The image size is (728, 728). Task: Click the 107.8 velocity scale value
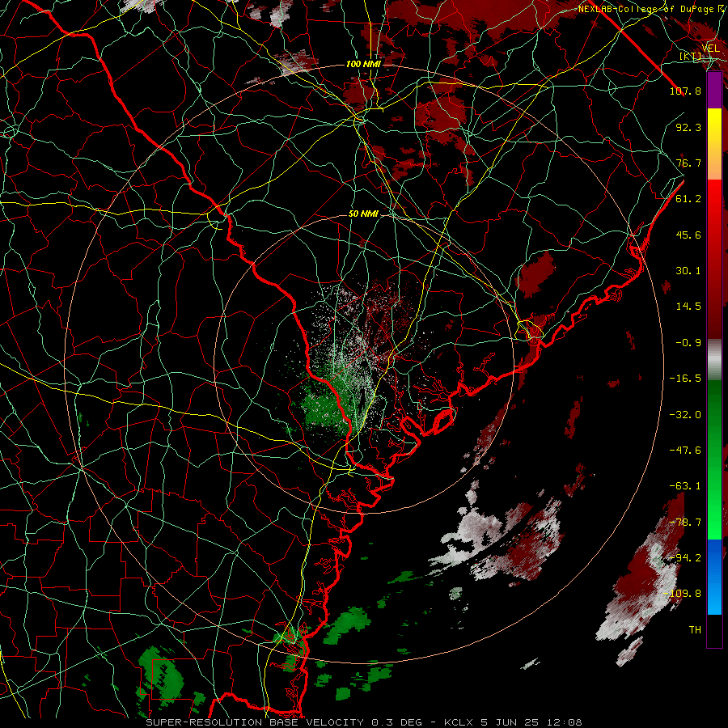coord(685,91)
